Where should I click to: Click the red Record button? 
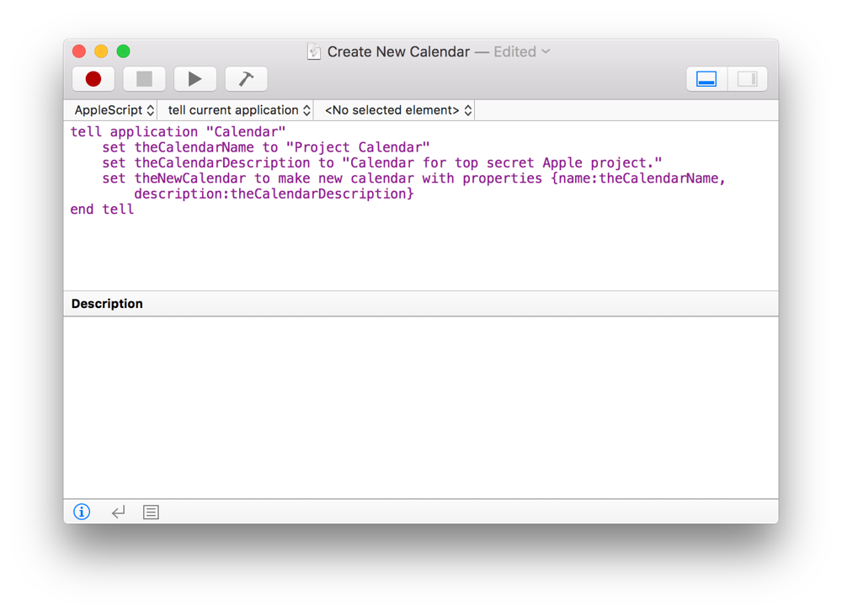pos(93,79)
